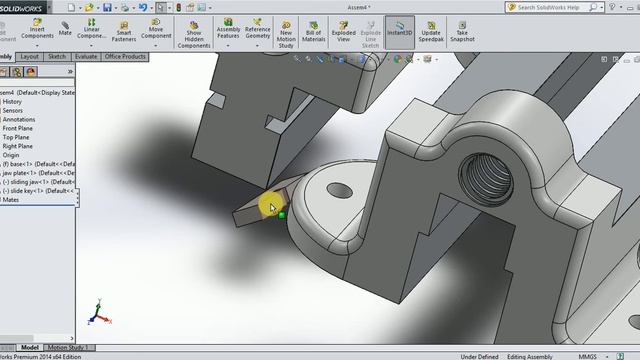The image size is (640, 360).
Task: Click the SolidWorks Help question mark icon
Action: coord(612,7)
